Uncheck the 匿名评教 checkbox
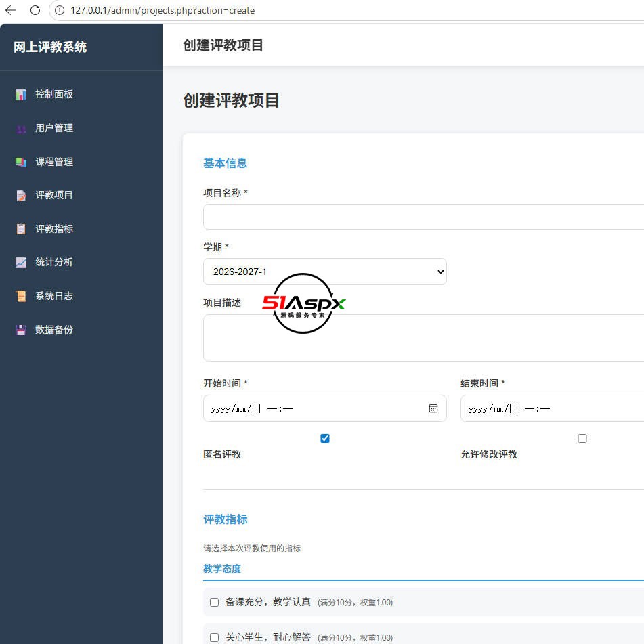Screen dimensions: 644x644 pos(325,439)
